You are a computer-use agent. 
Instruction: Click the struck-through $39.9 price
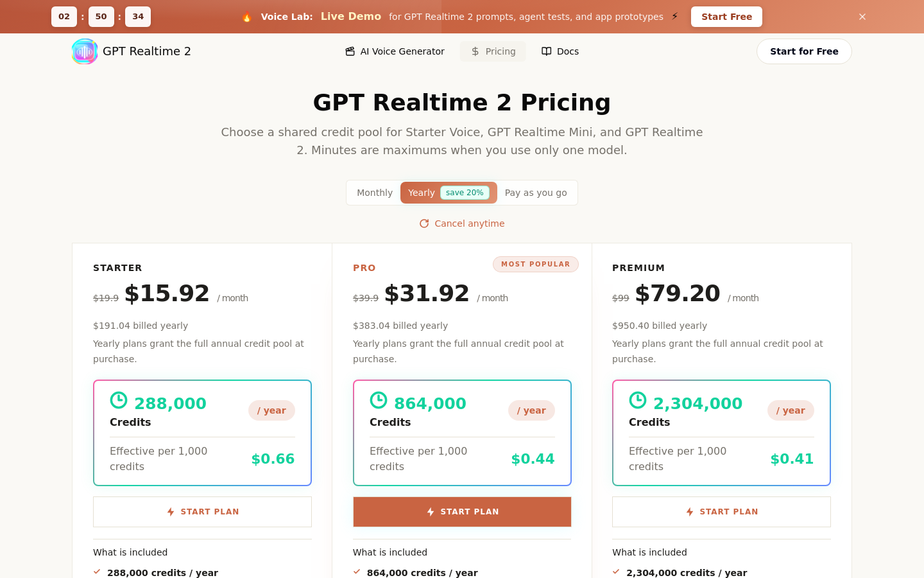(x=366, y=298)
